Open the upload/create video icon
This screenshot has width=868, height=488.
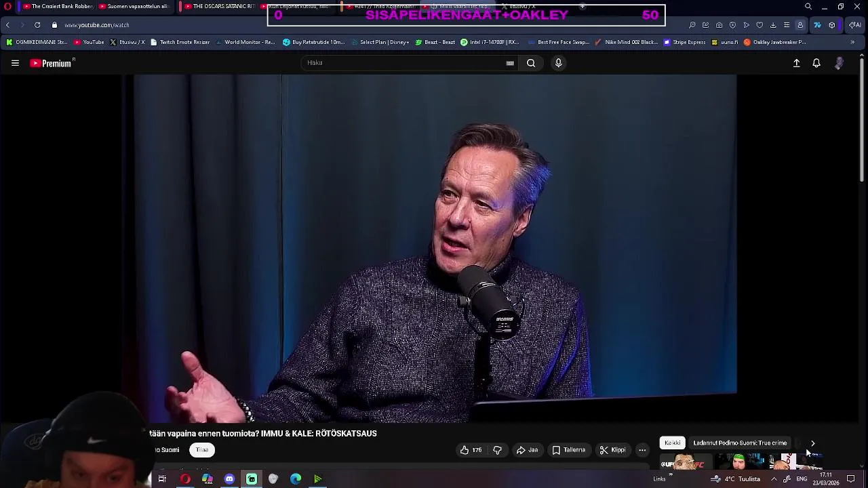[797, 63]
